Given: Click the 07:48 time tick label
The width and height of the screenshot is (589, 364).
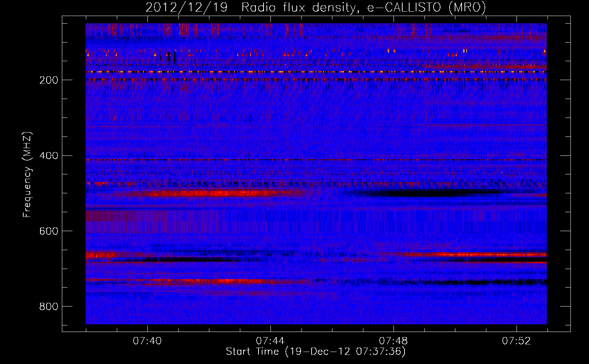Looking at the screenshot, I should pos(394,341).
